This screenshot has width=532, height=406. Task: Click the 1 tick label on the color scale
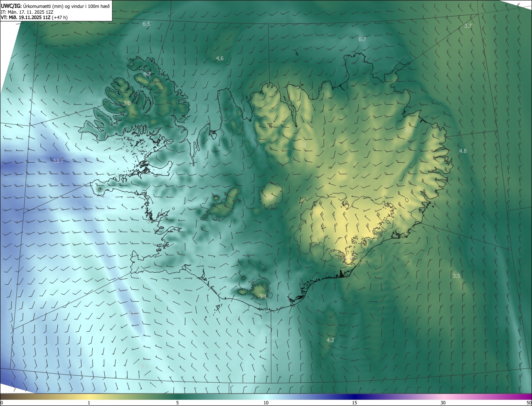[x=89, y=403]
